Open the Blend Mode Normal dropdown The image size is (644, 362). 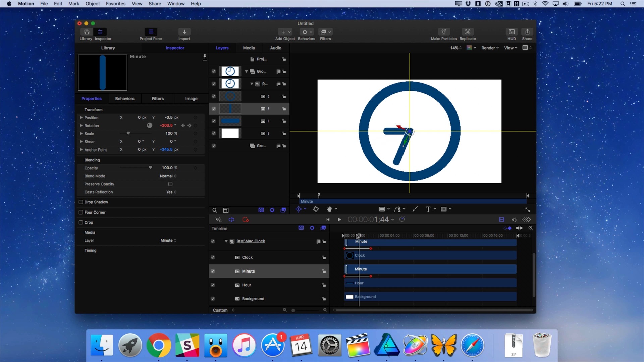click(x=168, y=176)
